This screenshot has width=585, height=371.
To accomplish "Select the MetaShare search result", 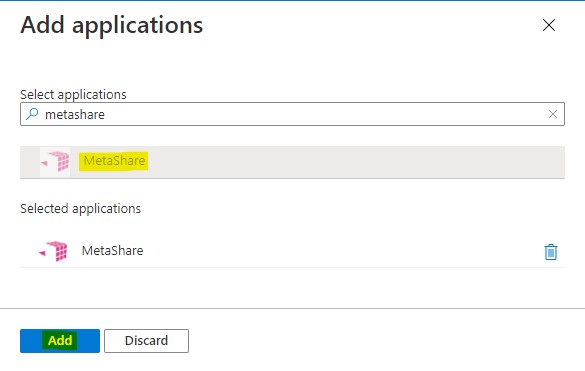I will click(292, 162).
